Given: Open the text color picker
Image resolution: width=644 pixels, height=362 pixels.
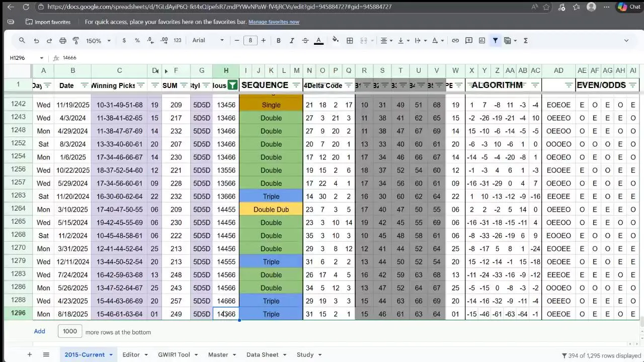Looking at the screenshot, I should [318, 40].
